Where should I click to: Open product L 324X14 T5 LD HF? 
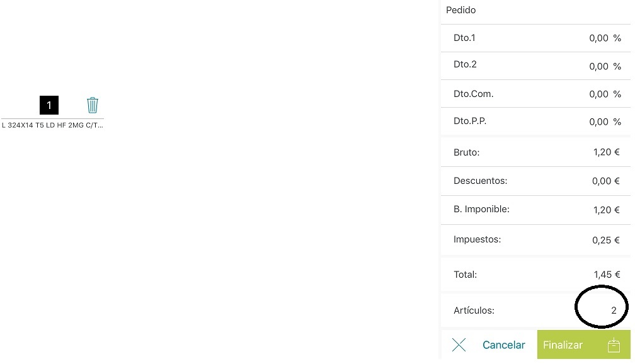pyautogui.click(x=52, y=125)
